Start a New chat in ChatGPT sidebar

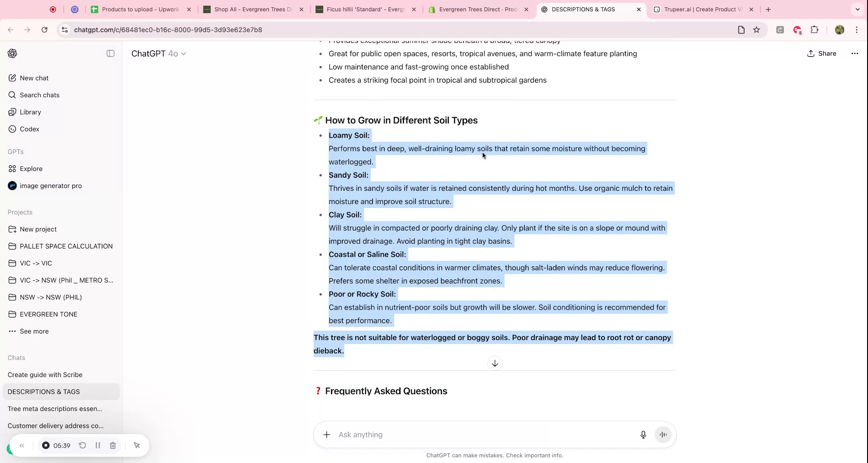34,78
